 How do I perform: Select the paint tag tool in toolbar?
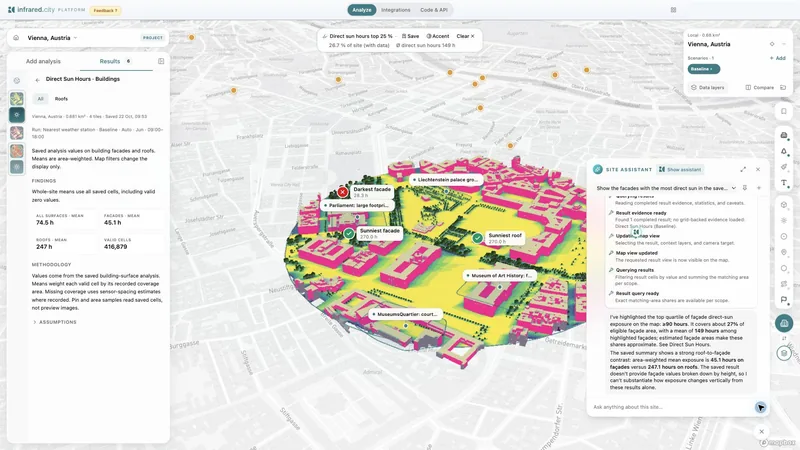coord(784,167)
